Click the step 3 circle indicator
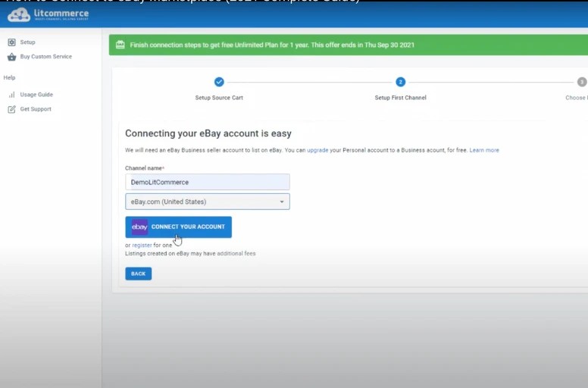Image resolution: width=588 pixels, height=388 pixels. click(x=582, y=82)
